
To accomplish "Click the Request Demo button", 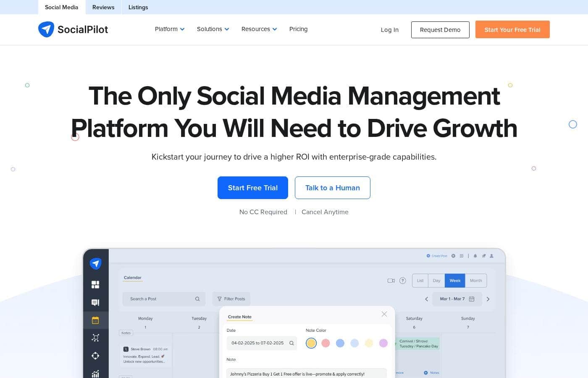I will 440,30.
